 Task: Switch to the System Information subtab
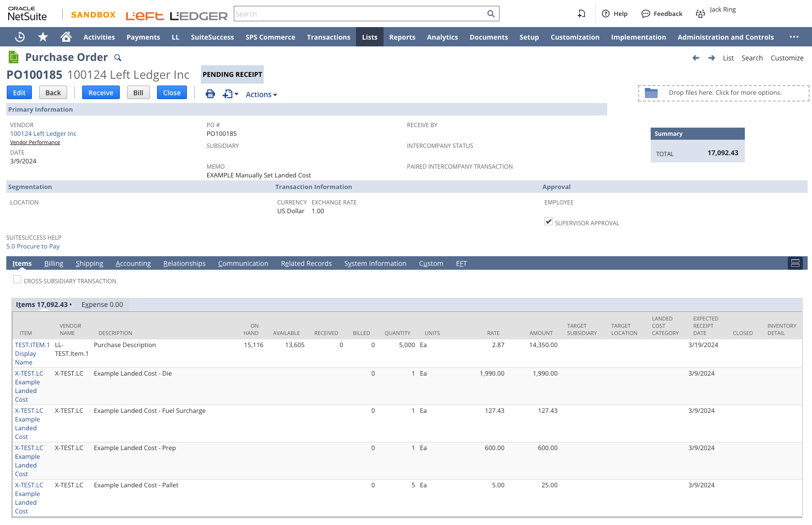coord(375,263)
